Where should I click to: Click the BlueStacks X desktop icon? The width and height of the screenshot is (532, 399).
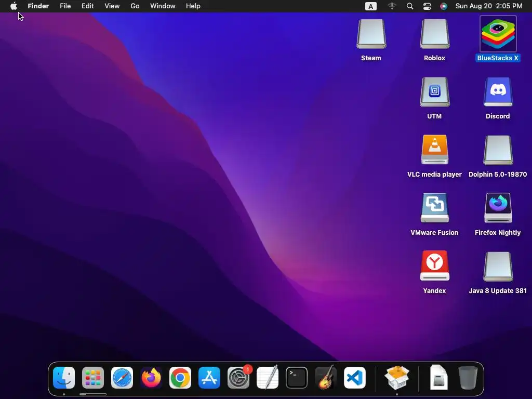pyautogui.click(x=498, y=34)
